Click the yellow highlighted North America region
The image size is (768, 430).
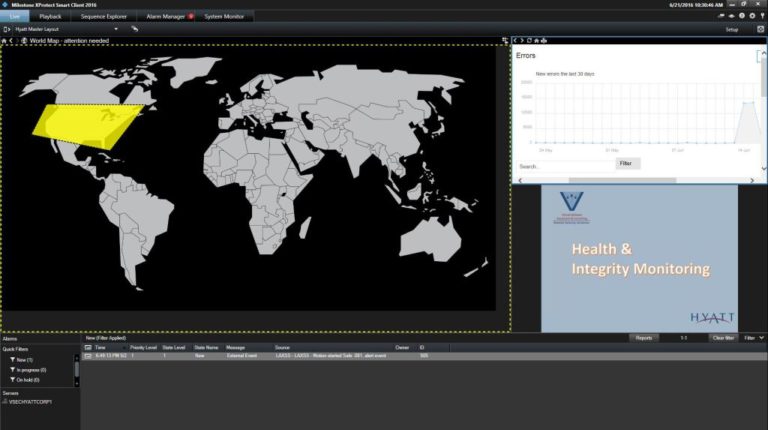88,125
